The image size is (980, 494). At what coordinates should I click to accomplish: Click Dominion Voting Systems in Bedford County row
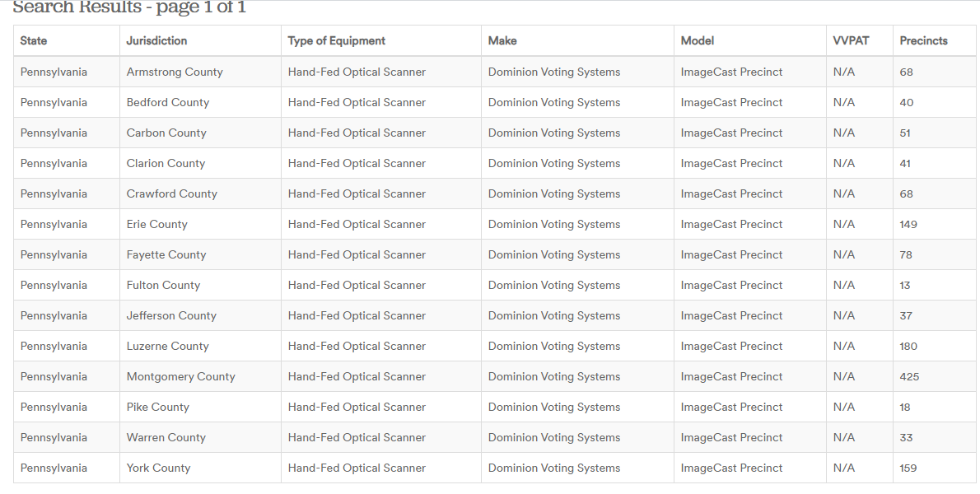click(554, 102)
